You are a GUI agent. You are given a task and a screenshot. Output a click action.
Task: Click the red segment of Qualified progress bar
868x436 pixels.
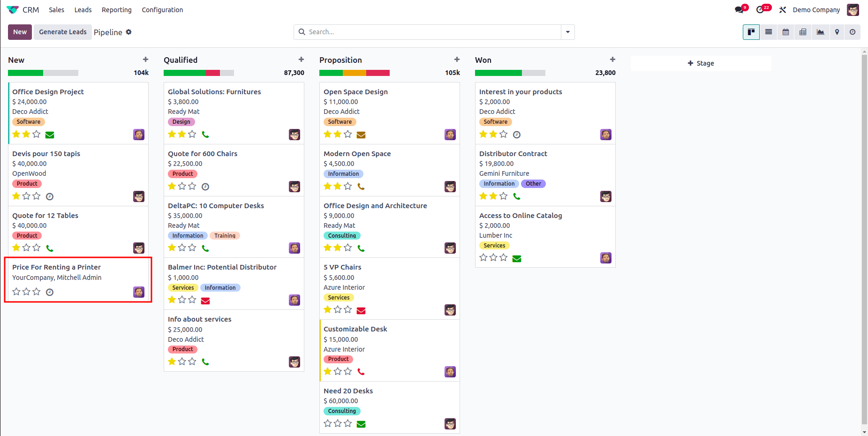click(x=213, y=73)
